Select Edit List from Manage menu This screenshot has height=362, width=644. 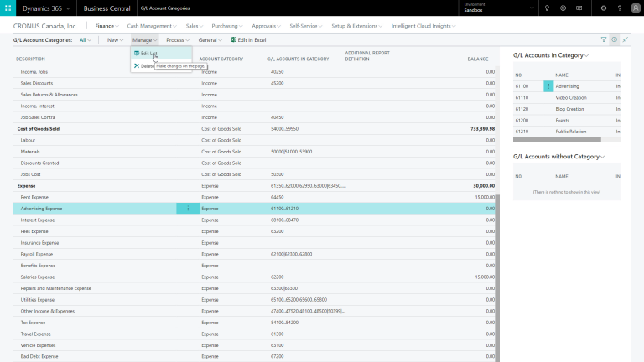pos(161,54)
